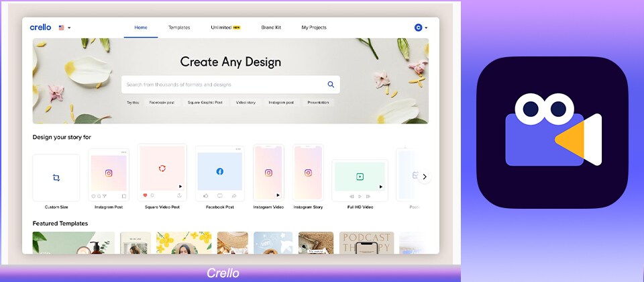Focus the search formats and designs field
Screen dimensions: 644x282
(230, 85)
